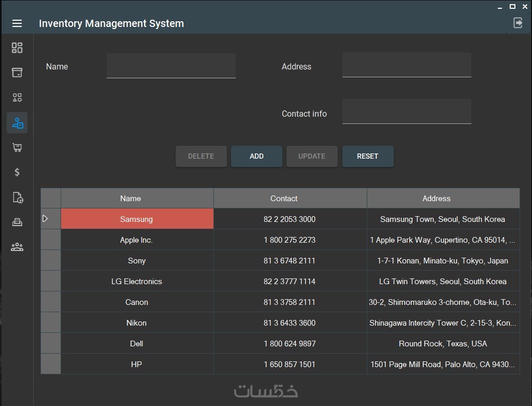The height and width of the screenshot is (406, 532).
Task: Select the suppliers sidebar icon
Action: (17, 123)
